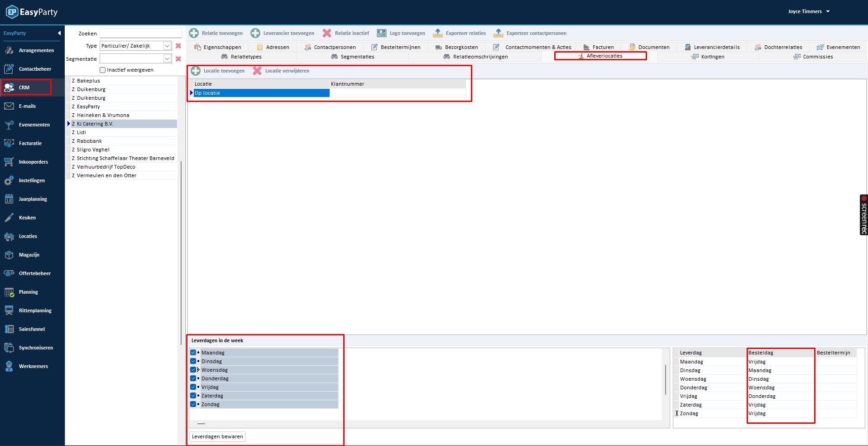Clear the Type filter with red cross
The width and height of the screenshot is (868, 446).
point(178,46)
